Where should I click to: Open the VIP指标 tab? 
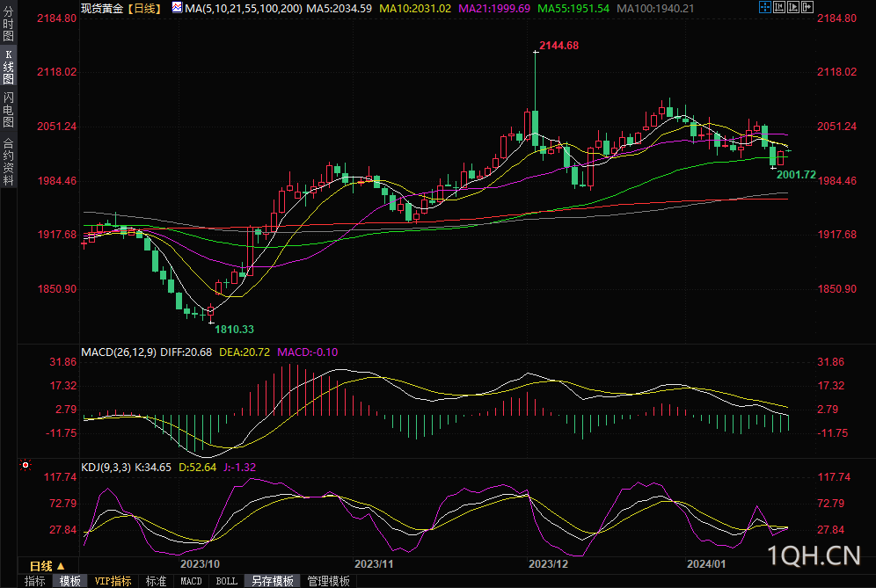pos(113,581)
